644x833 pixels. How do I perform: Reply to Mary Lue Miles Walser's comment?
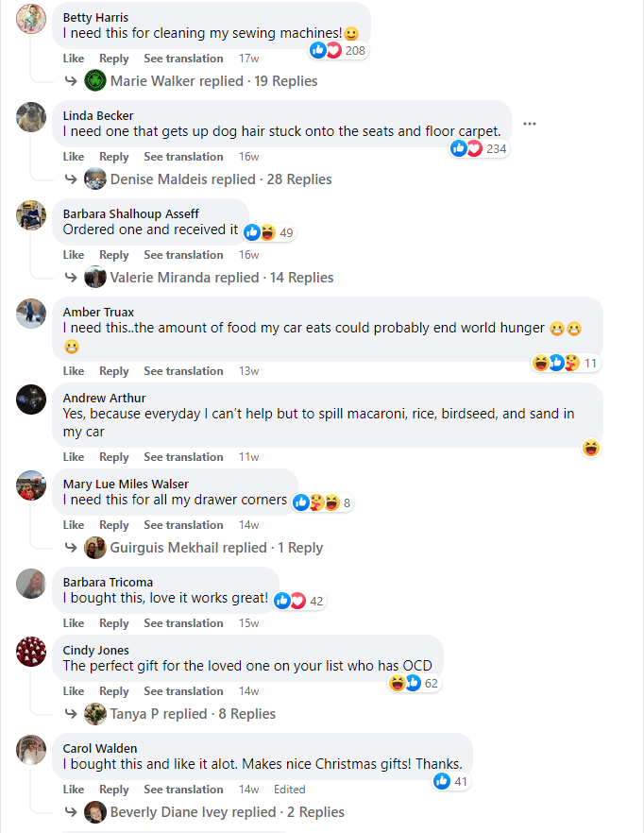[x=113, y=525]
